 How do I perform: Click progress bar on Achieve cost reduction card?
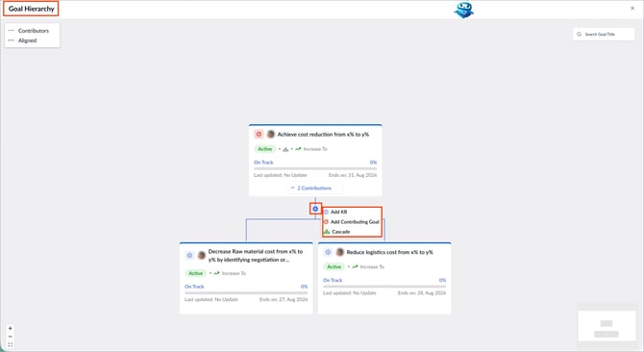click(315, 168)
